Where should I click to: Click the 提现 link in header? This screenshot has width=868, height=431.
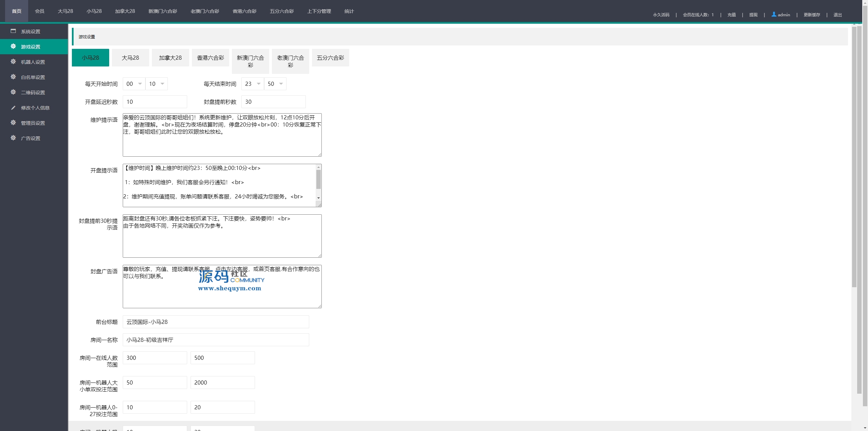point(753,15)
